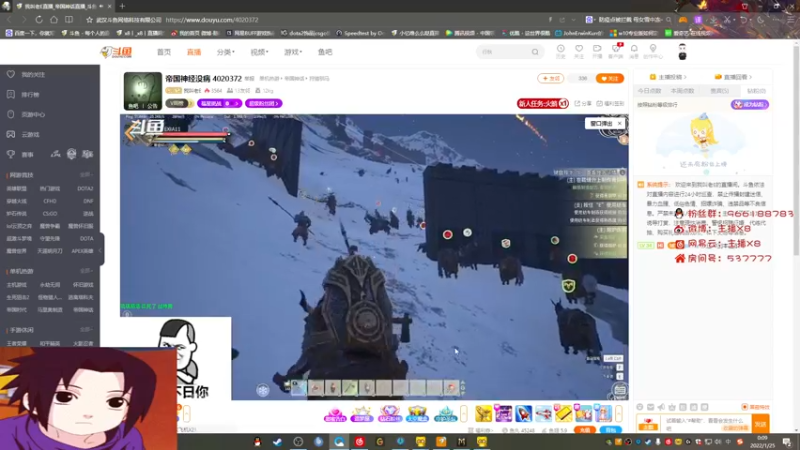800x450 pixels.
Task: Click the orange recharge button below gifts
Action: click(x=584, y=430)
